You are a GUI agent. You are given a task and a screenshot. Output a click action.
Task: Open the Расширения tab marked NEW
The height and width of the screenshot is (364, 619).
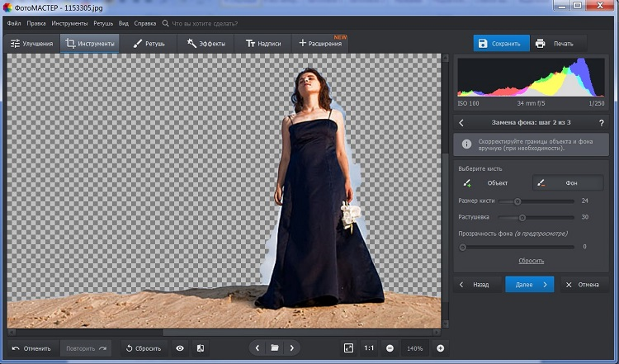pos(320,44)
